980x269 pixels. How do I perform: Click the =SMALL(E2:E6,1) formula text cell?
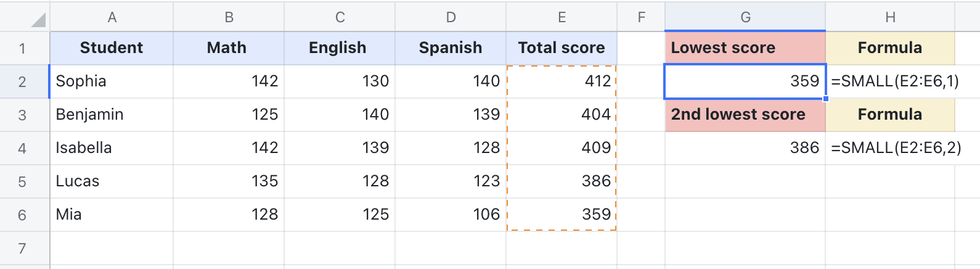click(x=895, y=81)
